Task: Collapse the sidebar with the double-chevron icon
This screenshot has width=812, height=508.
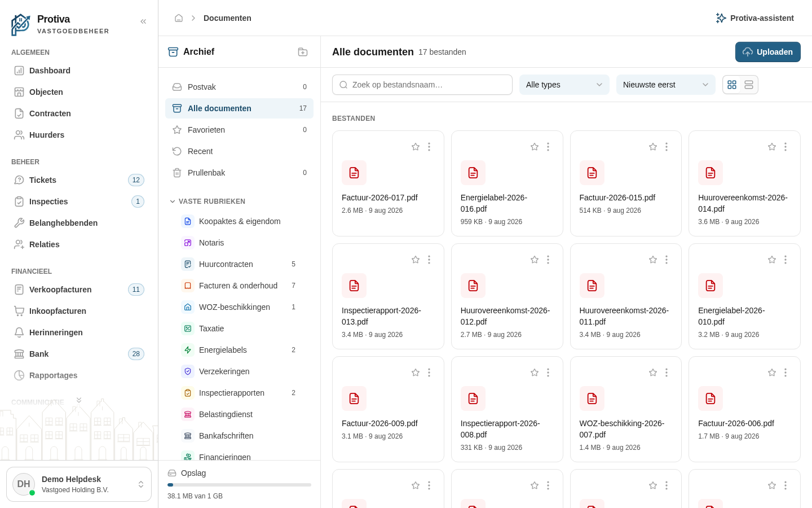Action: click(x=143, y=21)
